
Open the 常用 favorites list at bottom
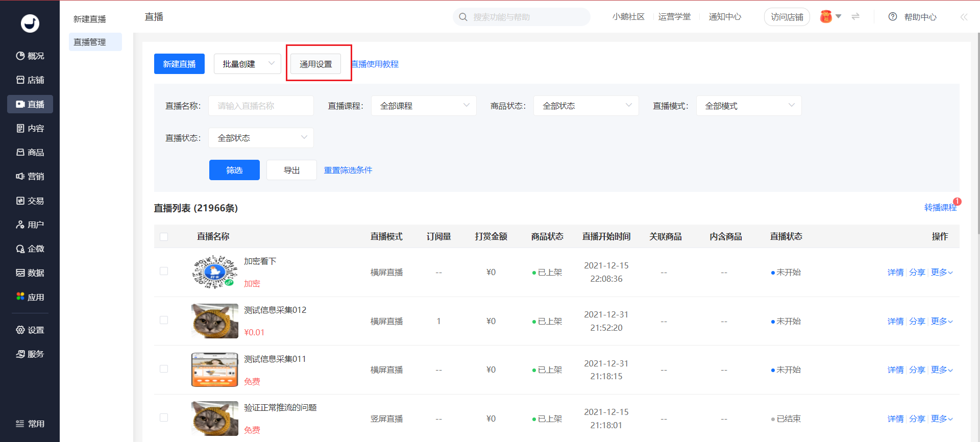click(x=30, y=424)
